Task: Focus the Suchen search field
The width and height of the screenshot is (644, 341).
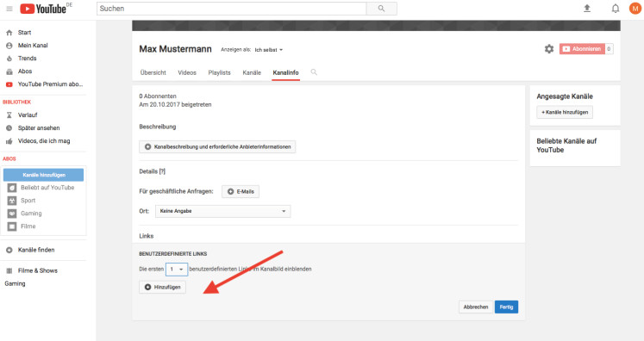Action: [x=231, y=9]
